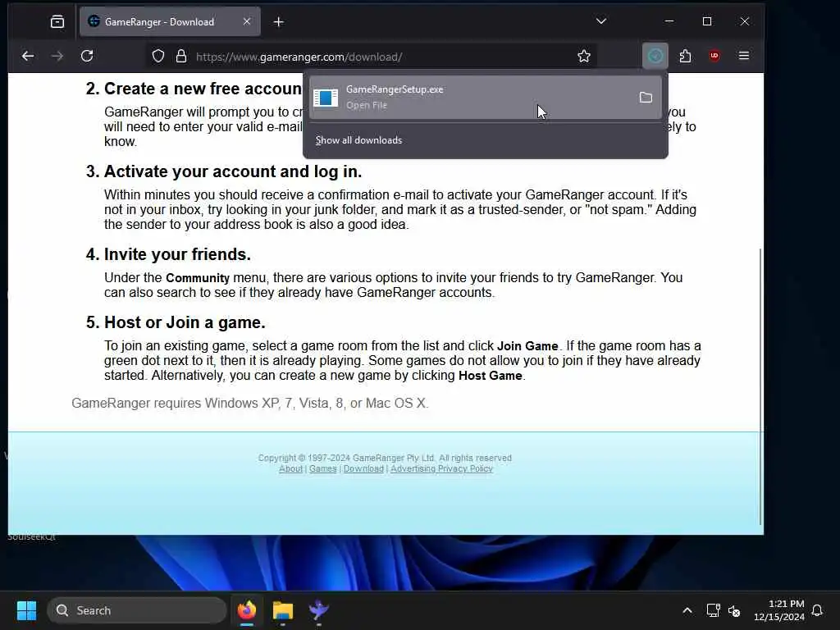Show GameRangerSetup.exe in its containing folder

click(646, 98)
